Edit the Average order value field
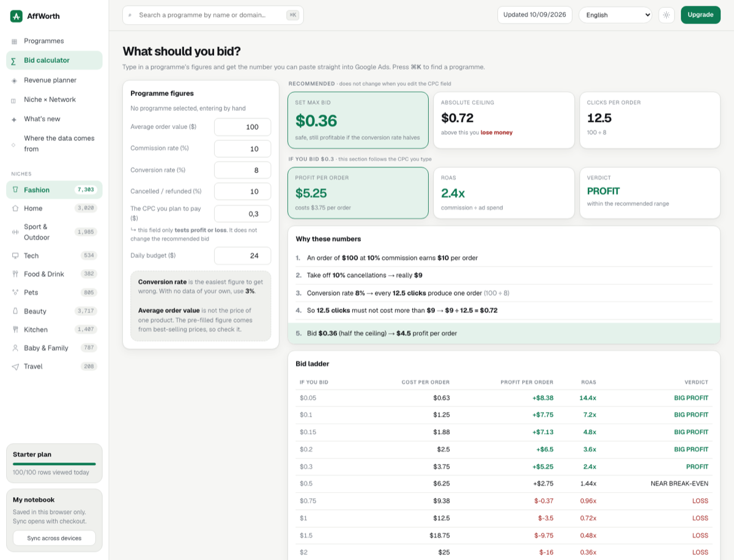This screenshot has height=560, width=734. [242, 127]
